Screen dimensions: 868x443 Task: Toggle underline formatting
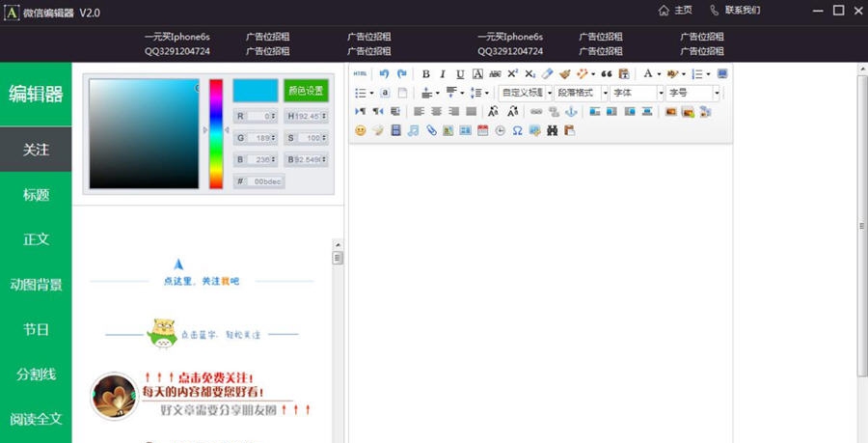(460, 73)
